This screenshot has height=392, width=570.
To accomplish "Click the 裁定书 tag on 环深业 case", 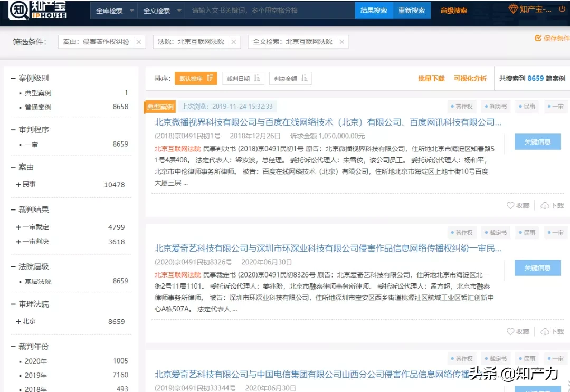I will (496, 233).
